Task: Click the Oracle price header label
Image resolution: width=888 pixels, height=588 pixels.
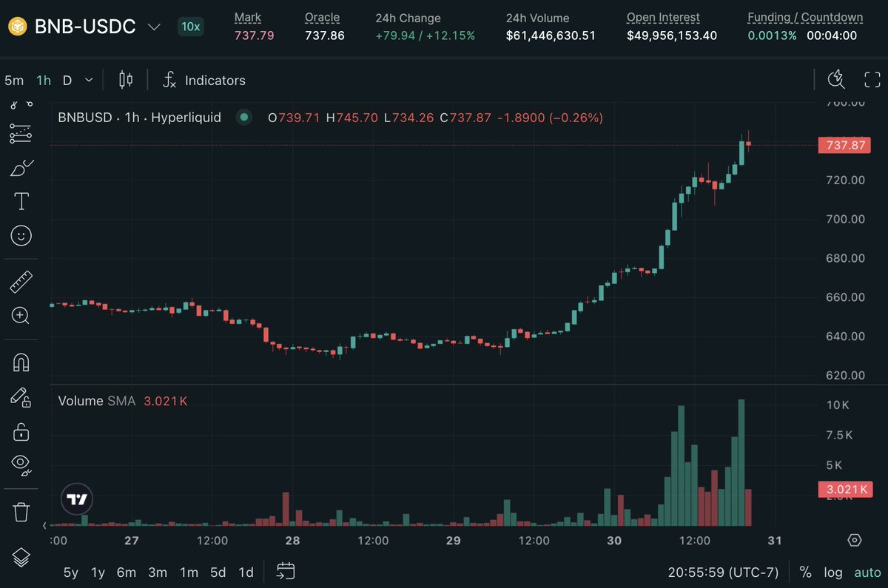Action: 323,18
